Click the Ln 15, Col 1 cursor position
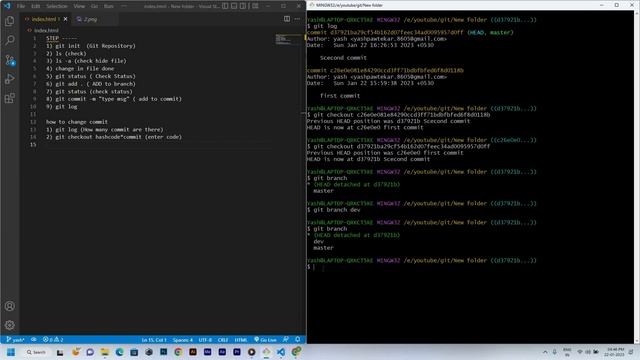 154,340
